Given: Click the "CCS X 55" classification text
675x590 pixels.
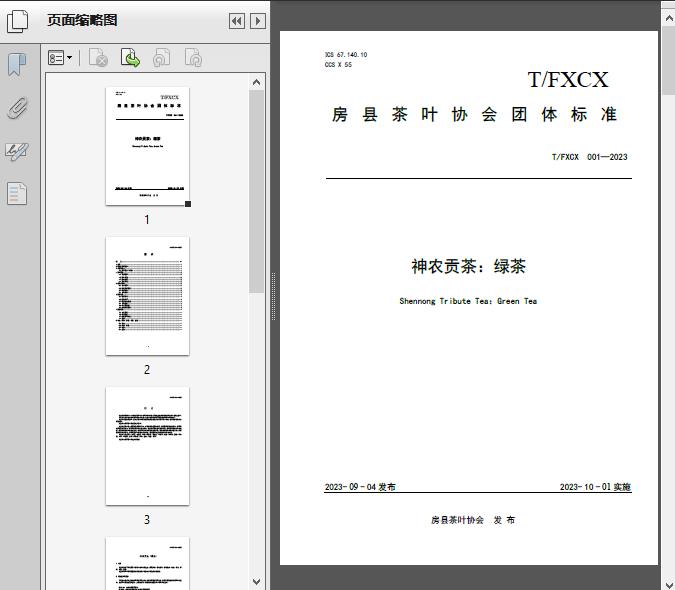Looking at the screenshot, I should (x=338, y=65).
